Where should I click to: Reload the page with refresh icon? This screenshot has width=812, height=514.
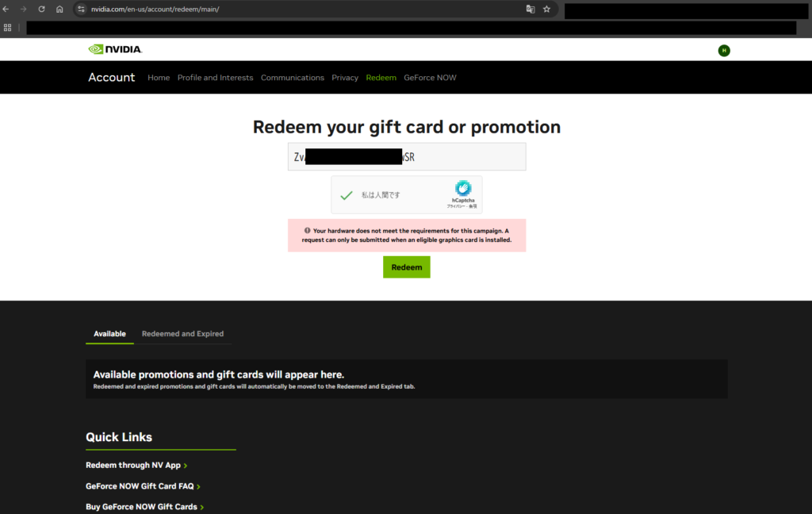pos(41,10)
